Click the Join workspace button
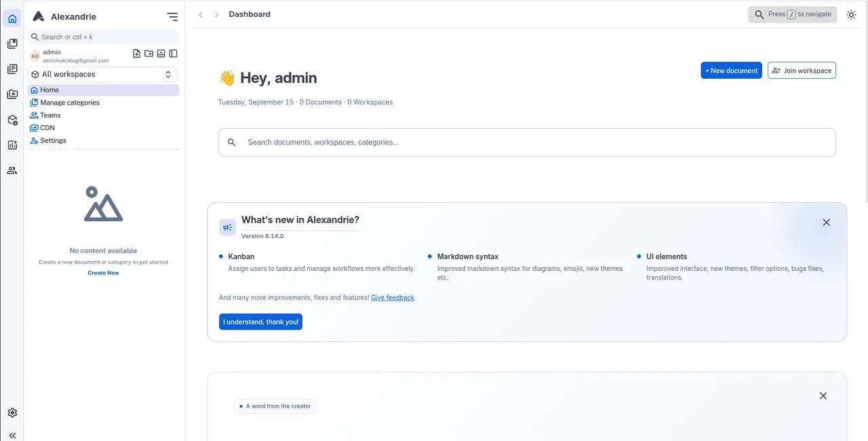The width and height of the screenshot is (868, 441). pyautogui.click(x=802, y=71)
